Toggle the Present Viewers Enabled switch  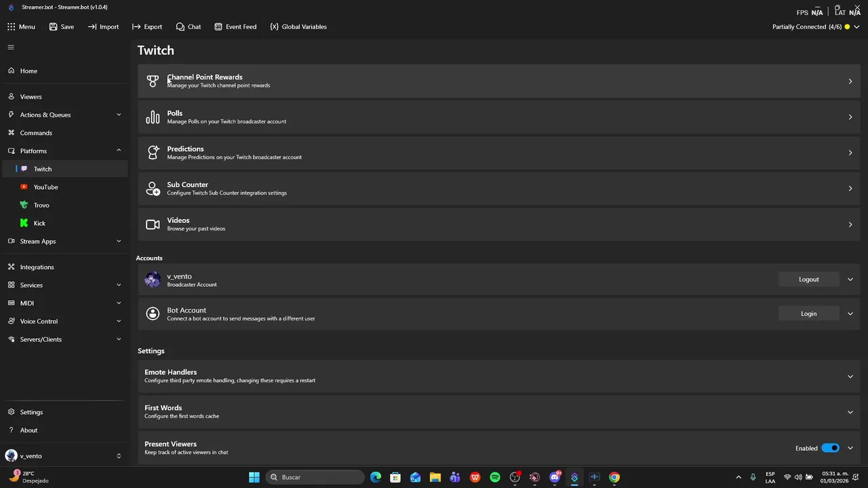[x=831, y=448]
